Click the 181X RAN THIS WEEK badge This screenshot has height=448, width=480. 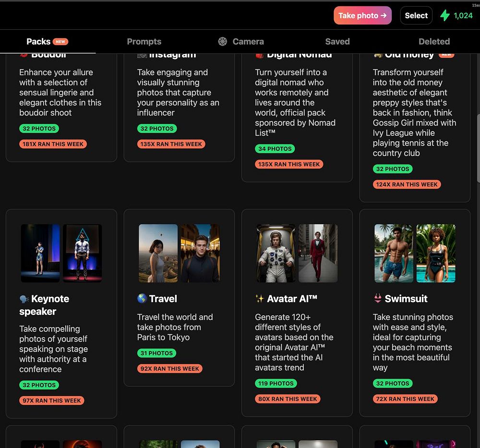coord(53,144)
